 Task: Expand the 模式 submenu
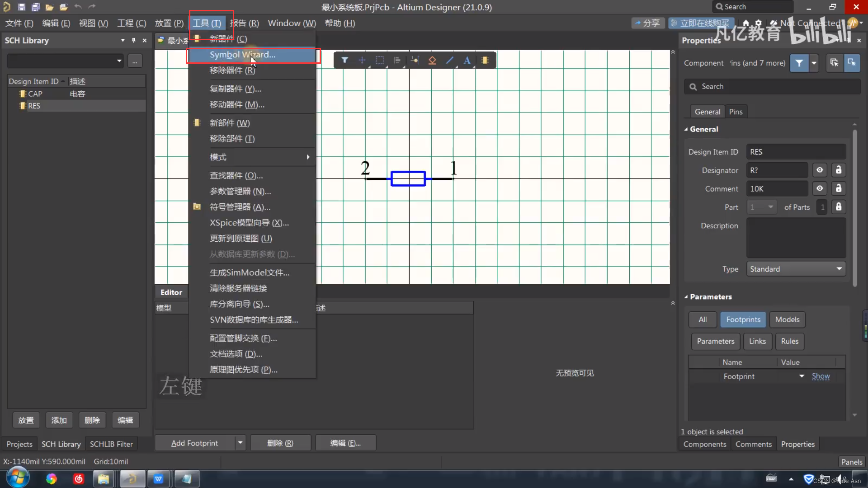pyautogui.click(x=252, y=157)
